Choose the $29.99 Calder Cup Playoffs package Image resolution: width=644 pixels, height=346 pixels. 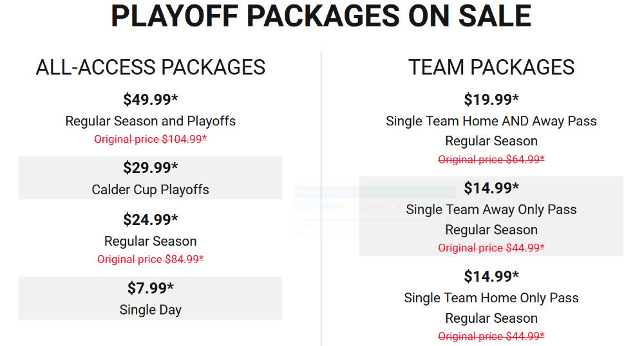150,178
